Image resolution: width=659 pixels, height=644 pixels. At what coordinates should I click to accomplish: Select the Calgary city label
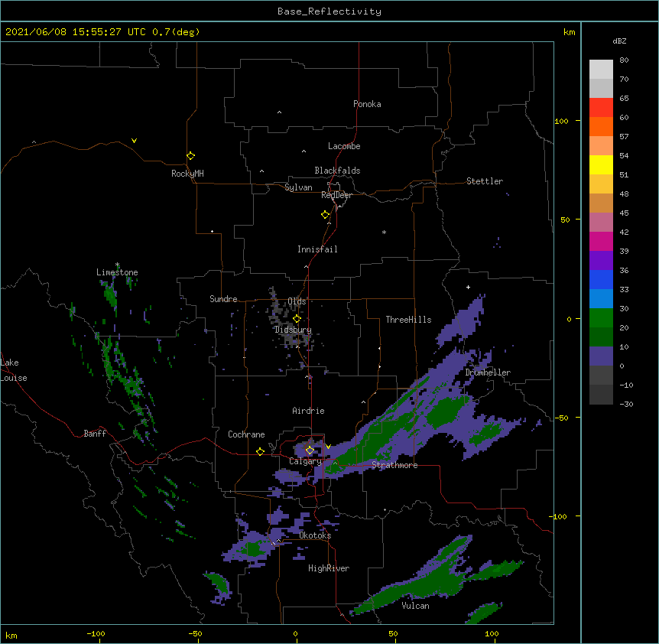[305, 461]
